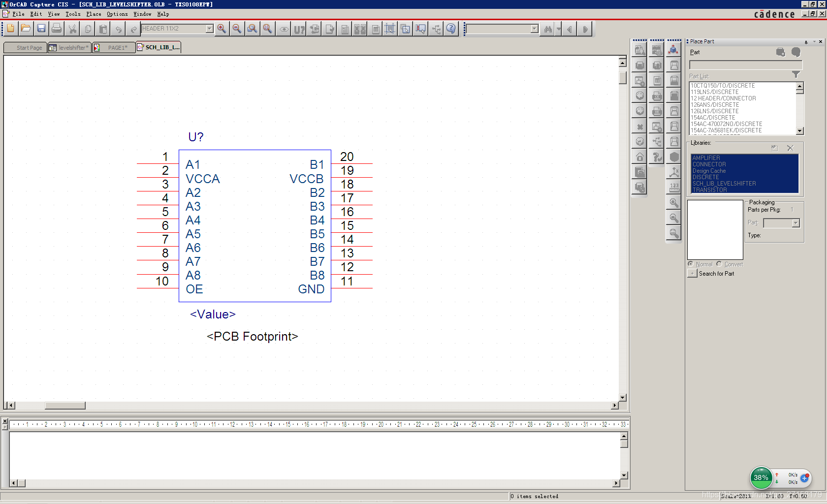The image size is (827, 504).
Task: Select 12 HEADER/CONNECTOR in Part List
Action: click(723, 98)
